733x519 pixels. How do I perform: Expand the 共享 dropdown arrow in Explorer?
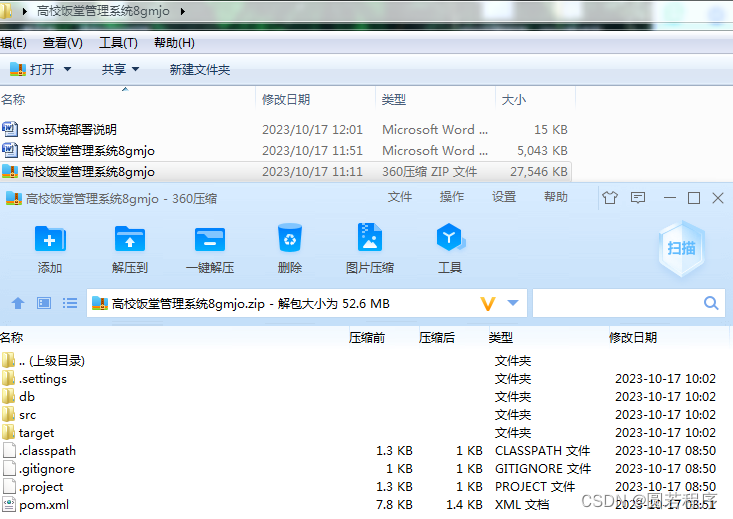pos(136,69)
